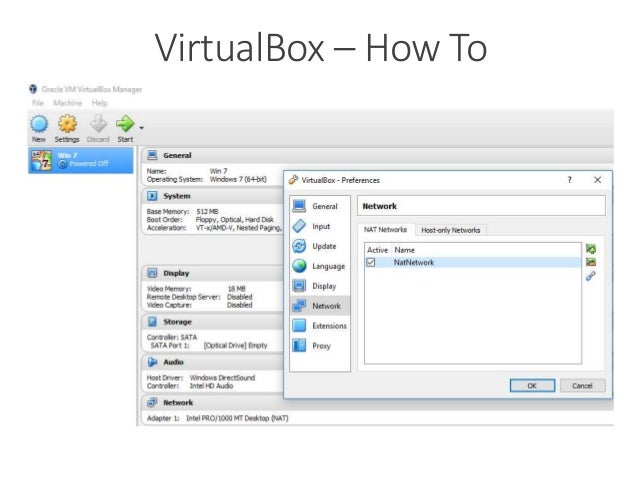
Task: Open the Machine menu
Action: tap(68, 103)
